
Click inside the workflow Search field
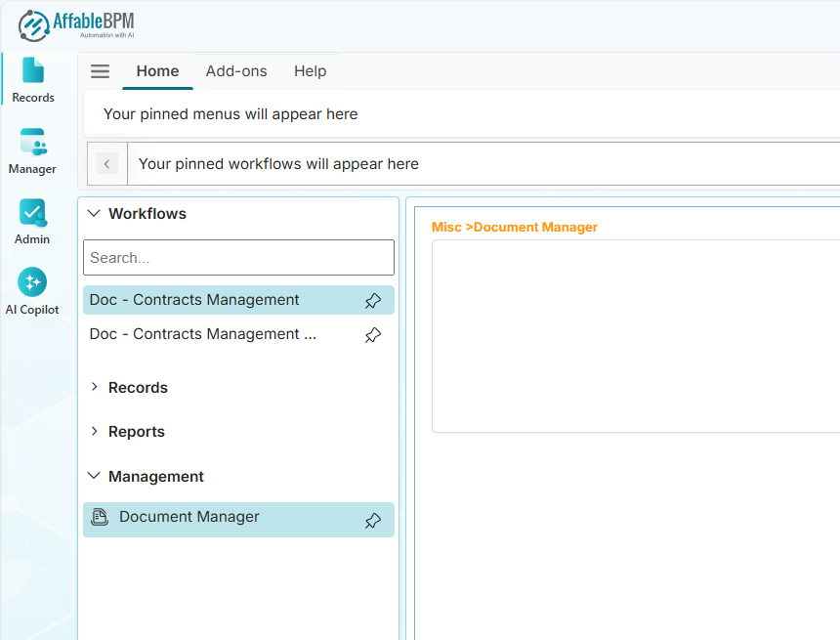coord(238,257)
